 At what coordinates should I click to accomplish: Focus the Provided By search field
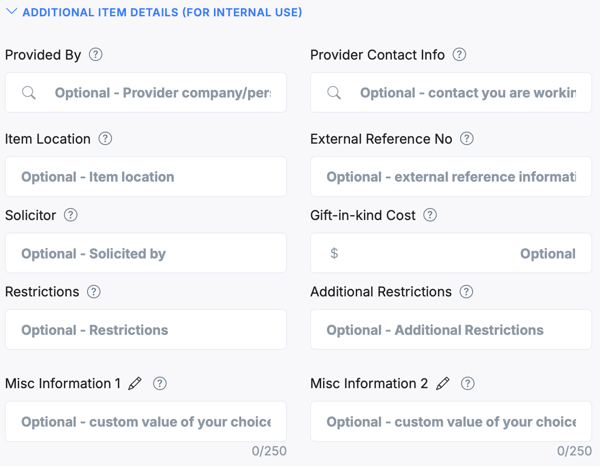tap(146, 93)
